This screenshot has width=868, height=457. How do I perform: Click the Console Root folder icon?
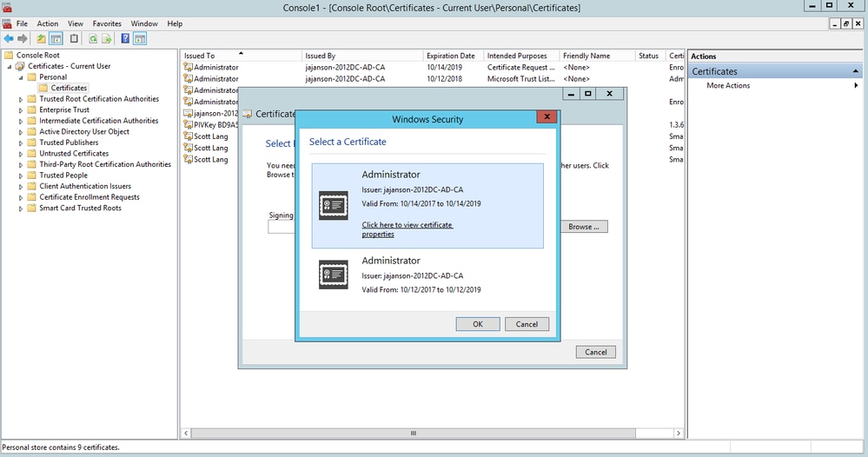(x=9, y=55)
